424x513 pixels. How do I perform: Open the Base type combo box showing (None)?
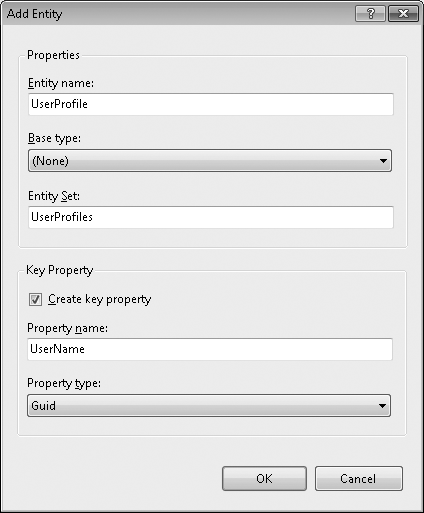[x=210, y=161]
